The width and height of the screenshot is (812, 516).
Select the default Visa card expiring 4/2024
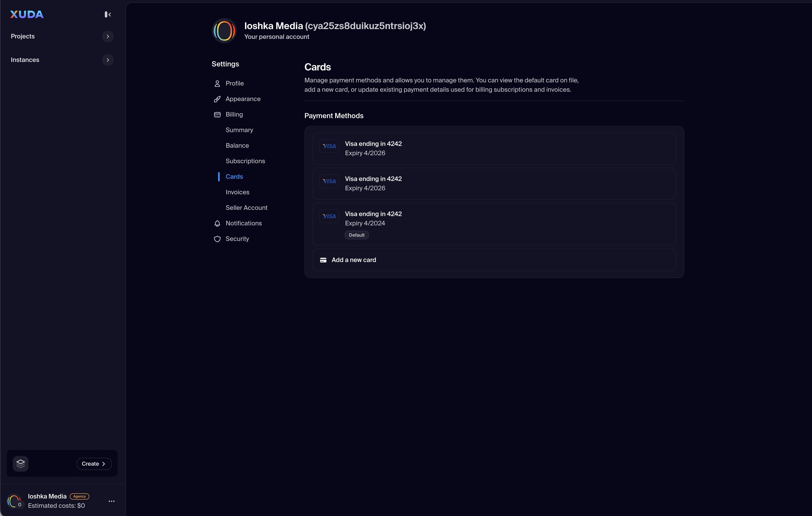[494, 224]
